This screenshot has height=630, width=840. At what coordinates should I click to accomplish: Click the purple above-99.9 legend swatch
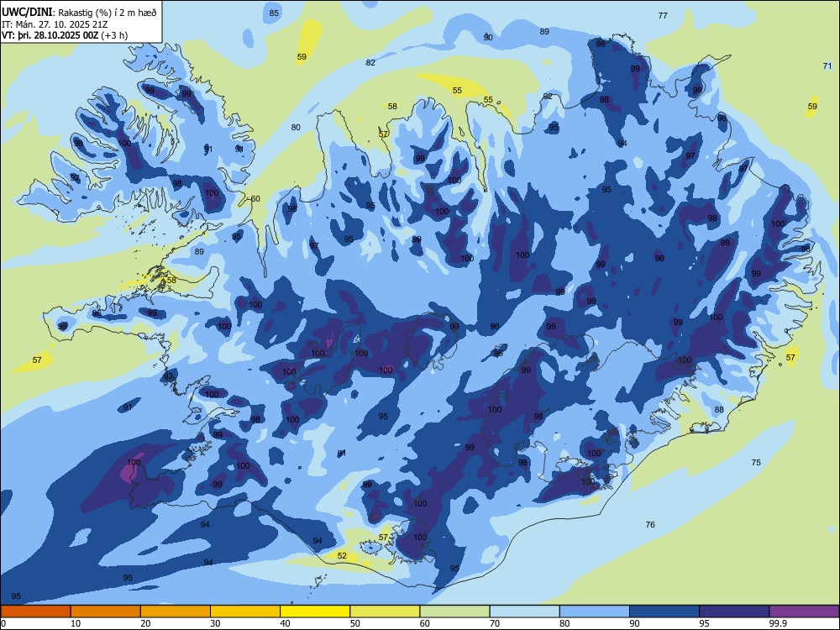click(804, 612)
